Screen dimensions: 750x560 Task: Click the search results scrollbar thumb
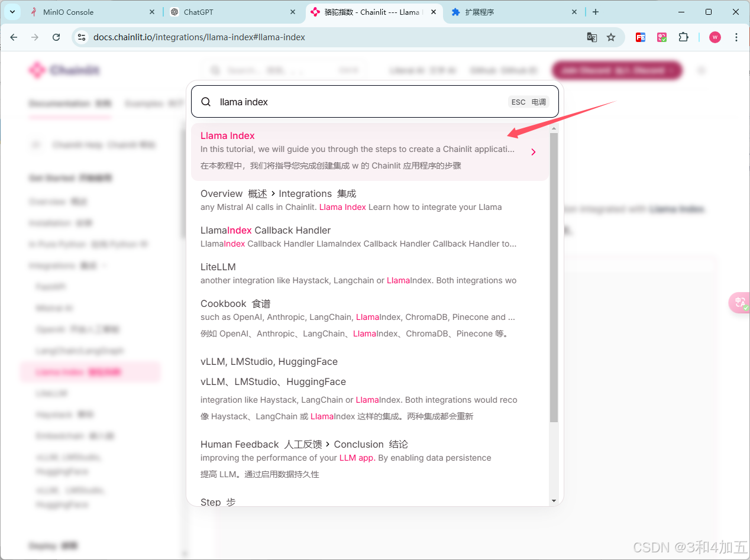point(554,277)
